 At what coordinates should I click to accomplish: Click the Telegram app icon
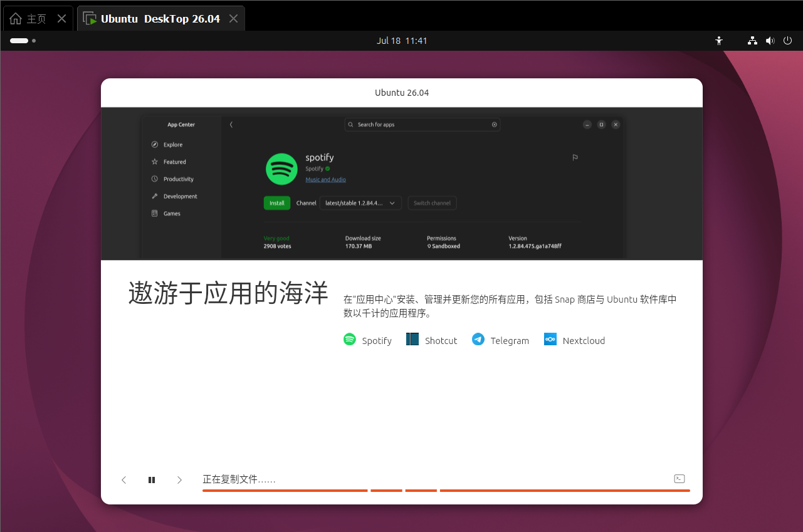point(478,339)
